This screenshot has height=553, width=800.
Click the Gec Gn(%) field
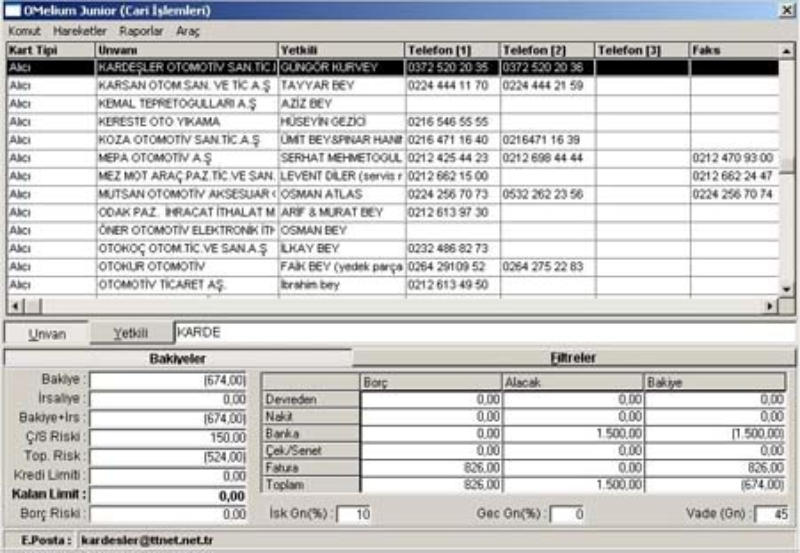click(567, 514)
